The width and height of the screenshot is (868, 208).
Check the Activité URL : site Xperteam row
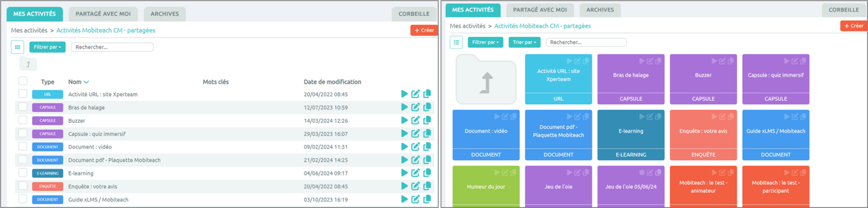pos(23,93)
